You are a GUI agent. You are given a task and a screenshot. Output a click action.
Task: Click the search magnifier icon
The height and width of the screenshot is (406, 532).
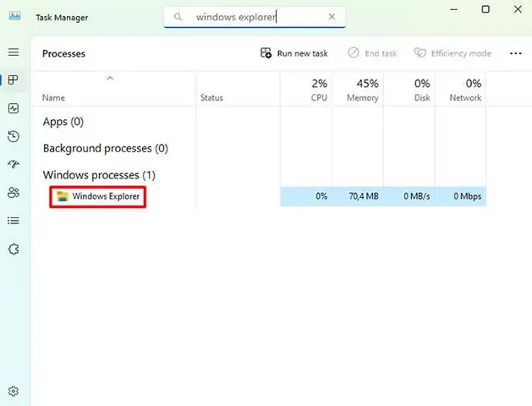(x=178, y=17)
